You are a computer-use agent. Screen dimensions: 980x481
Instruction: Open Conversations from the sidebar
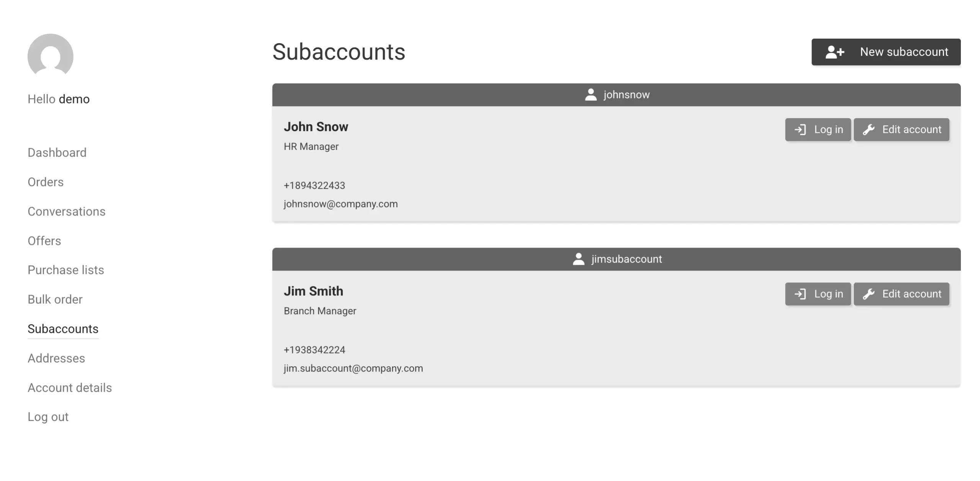(x=67, y=212)
